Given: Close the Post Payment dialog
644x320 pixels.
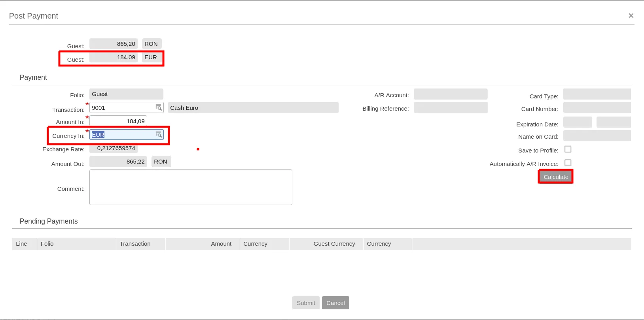Looking at the screenshot, I should pyautogui.click(x=631, y=16).
